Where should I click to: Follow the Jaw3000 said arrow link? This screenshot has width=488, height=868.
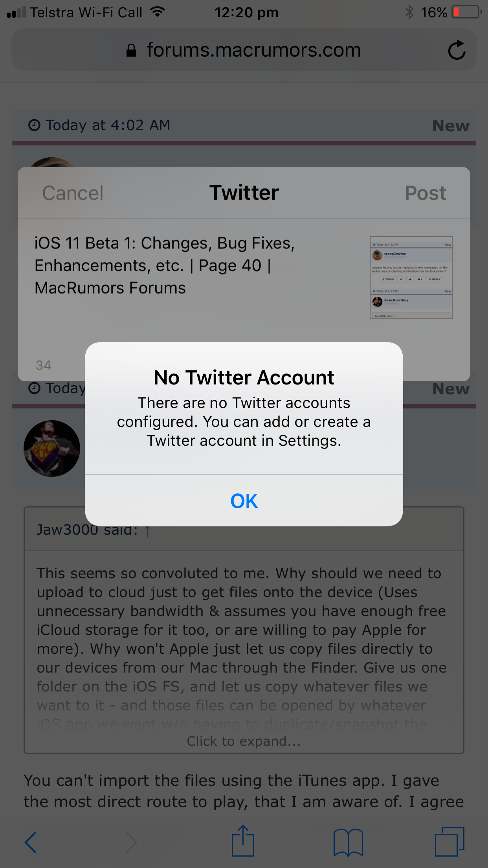[147, 531]
